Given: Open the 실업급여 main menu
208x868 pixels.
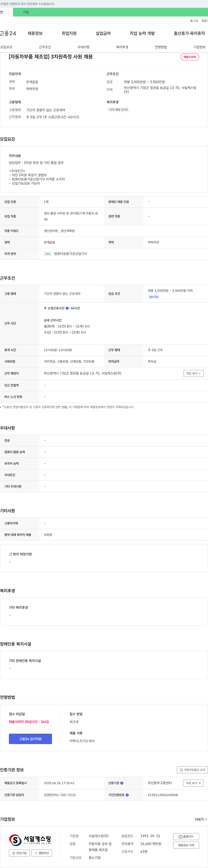Looking at the screenshot, I should click(103, 33).
